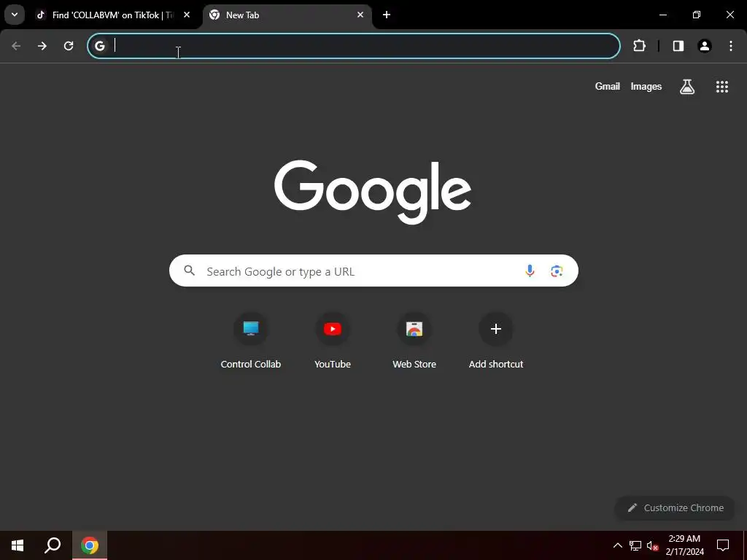Image resolution: width=747 pixels, height=560 pixels.
Task: Click the Chrome icon in the taskbar
Action: point(90,545)
